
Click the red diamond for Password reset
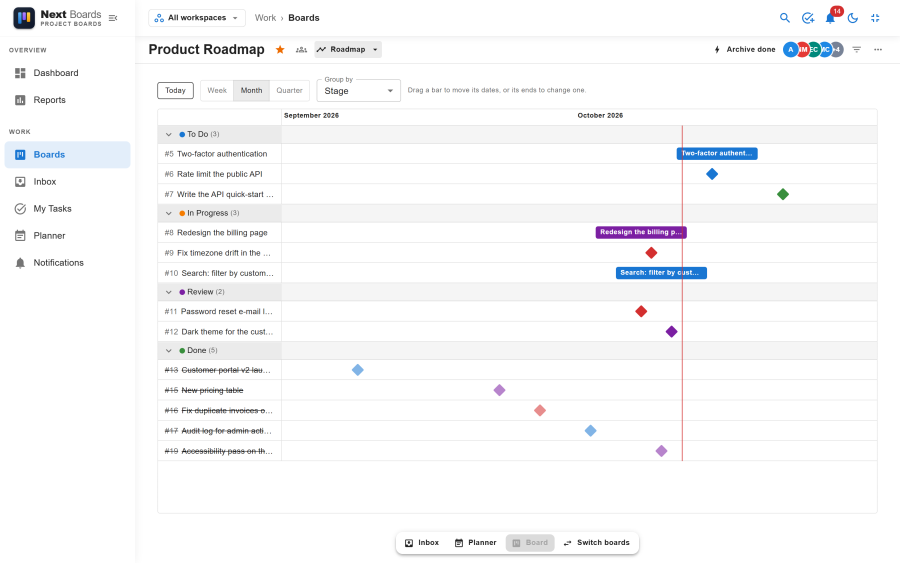641,311
